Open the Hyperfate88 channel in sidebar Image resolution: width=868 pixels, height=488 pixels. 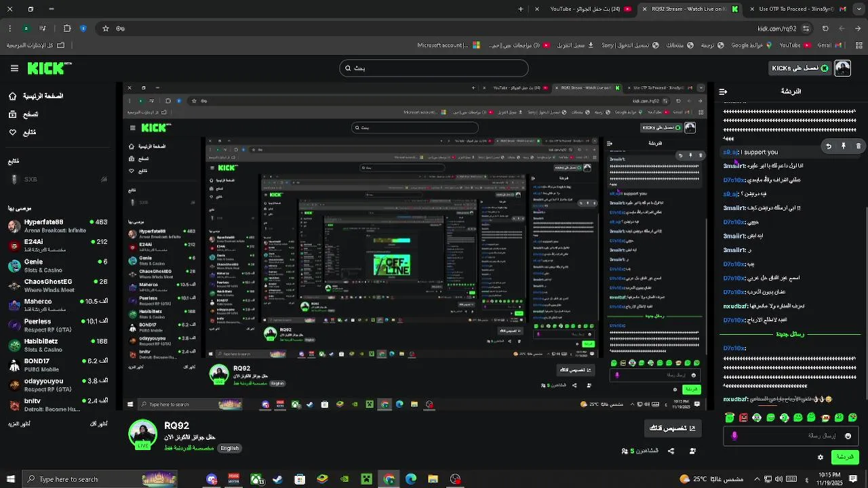pyautogui.click(x=58, y=226)
